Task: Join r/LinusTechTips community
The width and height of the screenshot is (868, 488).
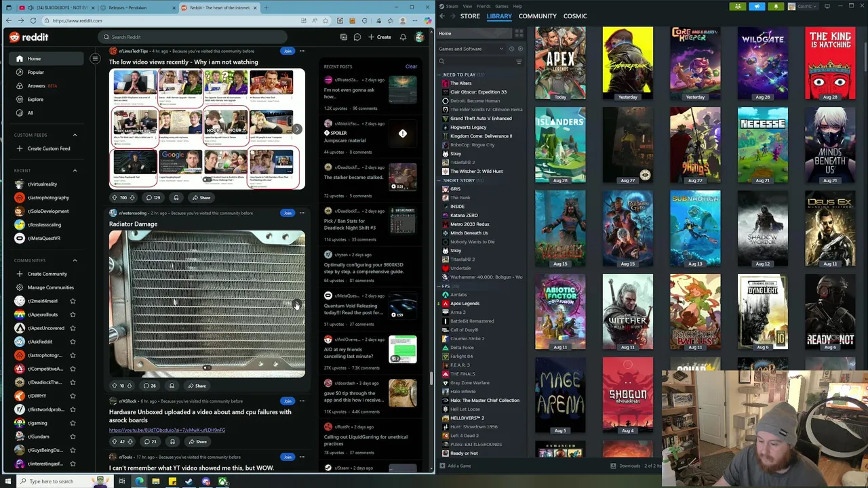Action: click(x=288, y=51)
